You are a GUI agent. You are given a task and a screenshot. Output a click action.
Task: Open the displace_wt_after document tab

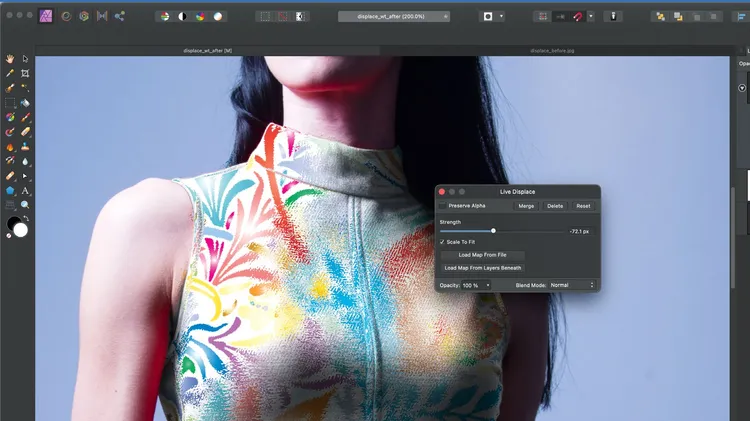(208, 50)
